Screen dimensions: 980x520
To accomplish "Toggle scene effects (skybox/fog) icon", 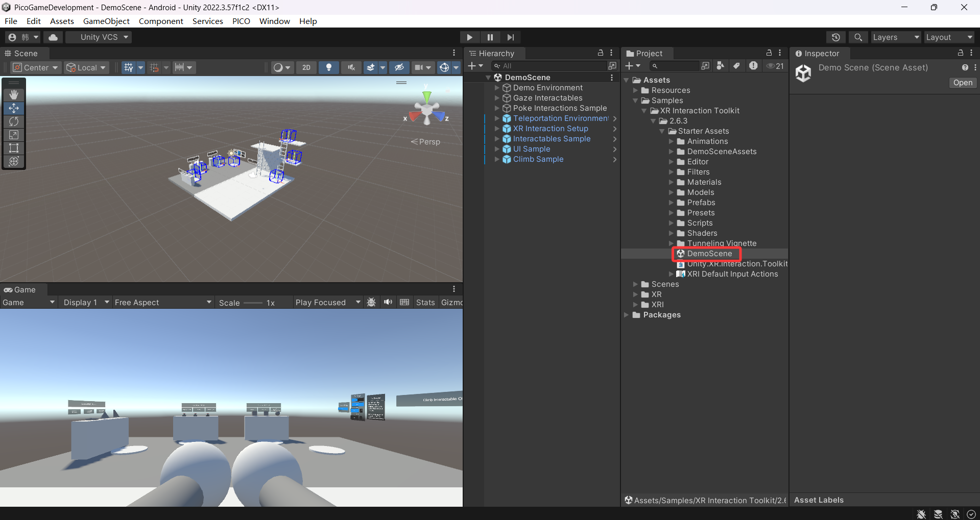I will (x=371, y=67).
